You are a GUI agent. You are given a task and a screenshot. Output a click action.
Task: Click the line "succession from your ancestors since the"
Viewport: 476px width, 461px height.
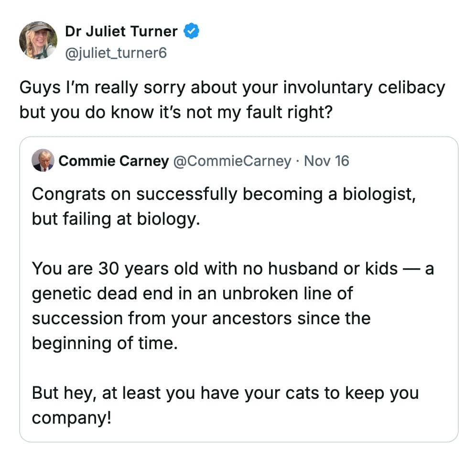tap(201, 318)
